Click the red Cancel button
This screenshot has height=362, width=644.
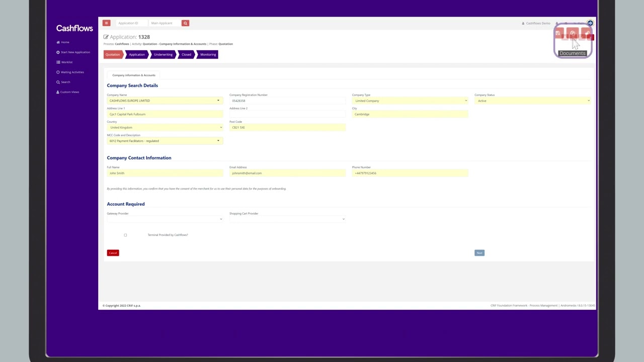tap(113, 253)
